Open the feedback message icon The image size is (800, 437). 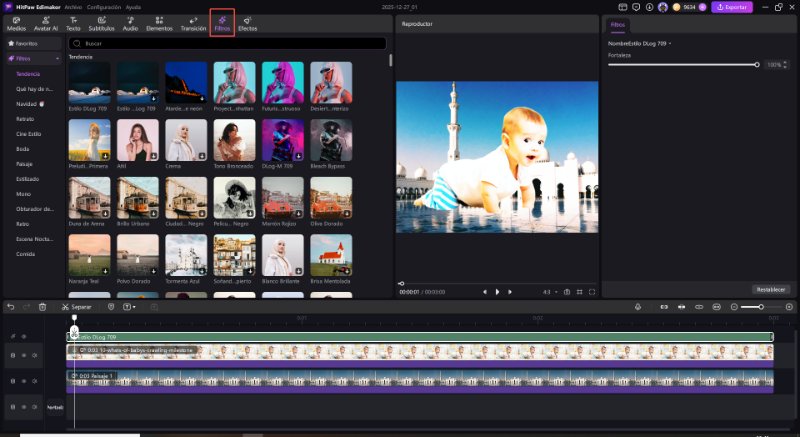636,7
